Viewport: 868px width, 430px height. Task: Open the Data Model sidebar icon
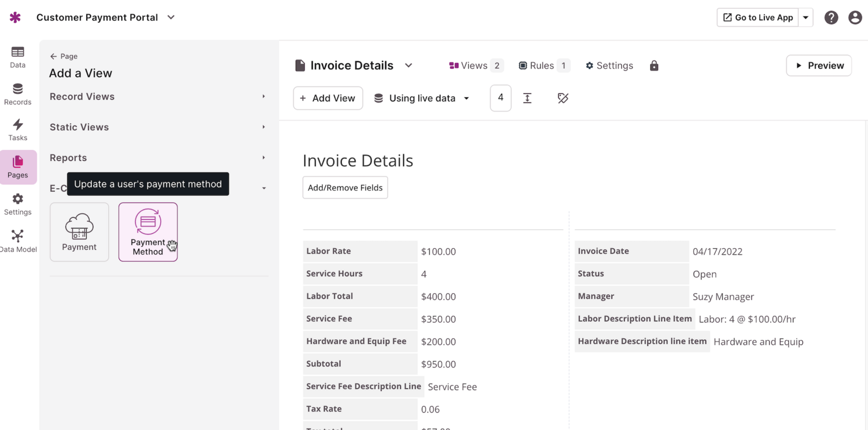[17, 240]
